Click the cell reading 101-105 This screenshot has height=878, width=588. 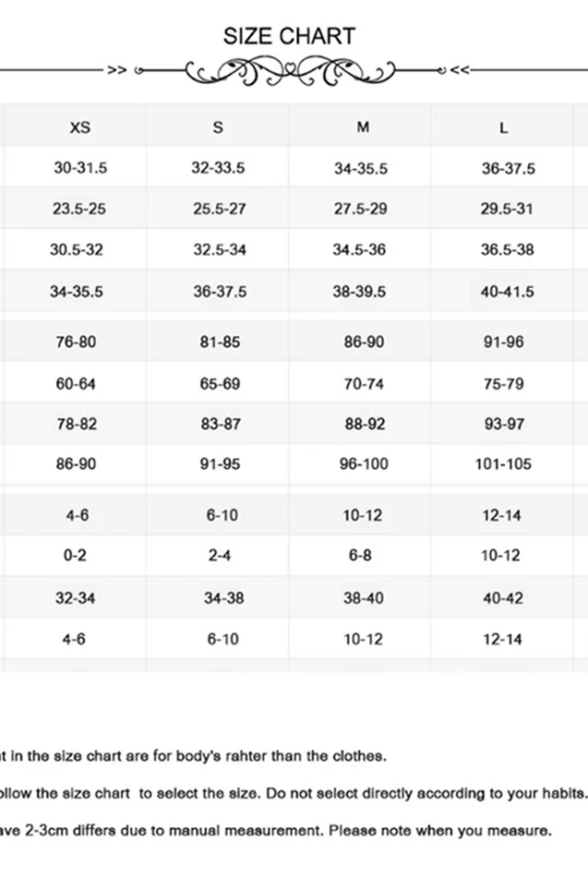(x=503, y=463)
